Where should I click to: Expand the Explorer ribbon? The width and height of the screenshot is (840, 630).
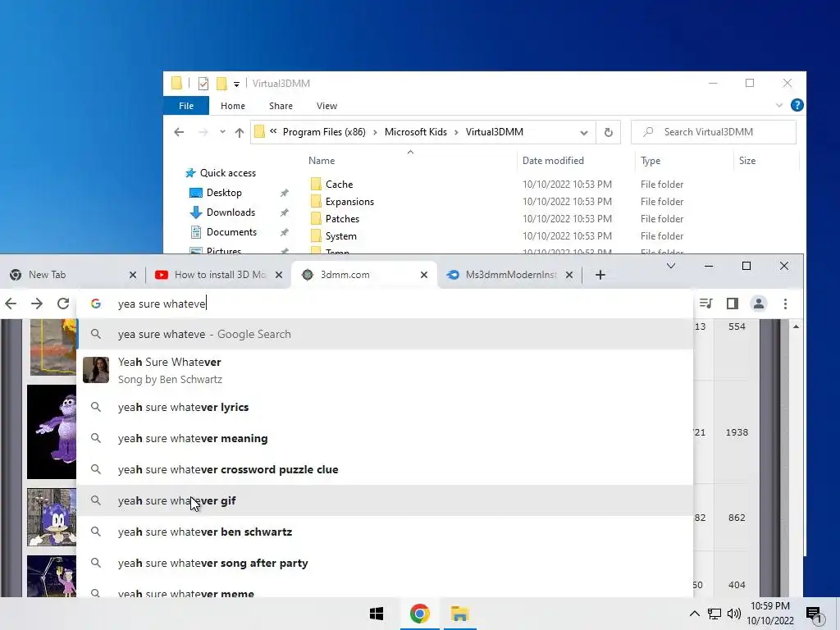click(x=779, y=106)
